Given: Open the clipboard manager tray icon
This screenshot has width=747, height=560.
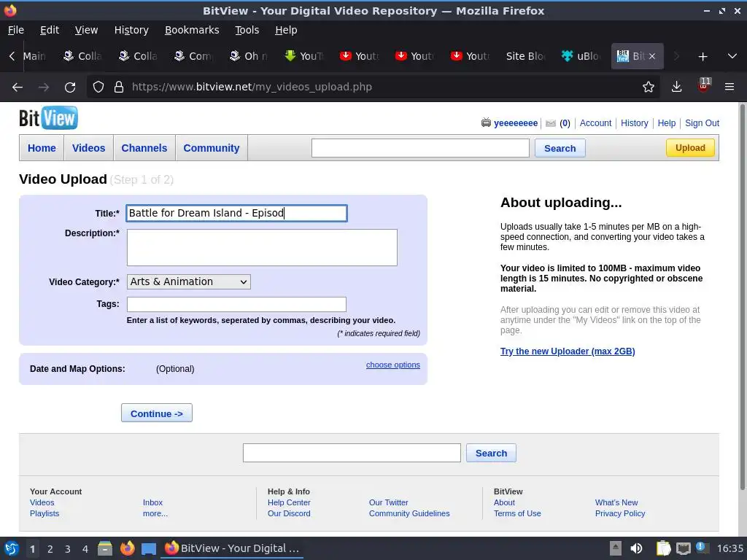Looking at the screenshot, I should tap(663, 548).
